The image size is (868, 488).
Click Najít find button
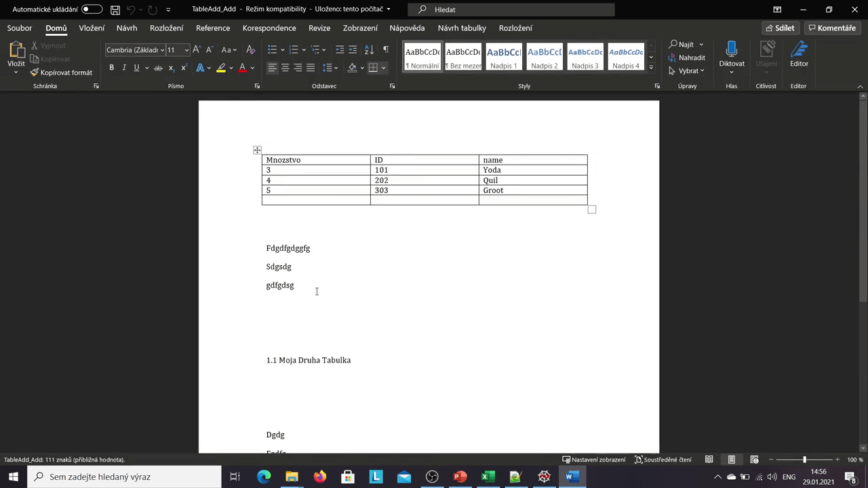pos(686,45)
